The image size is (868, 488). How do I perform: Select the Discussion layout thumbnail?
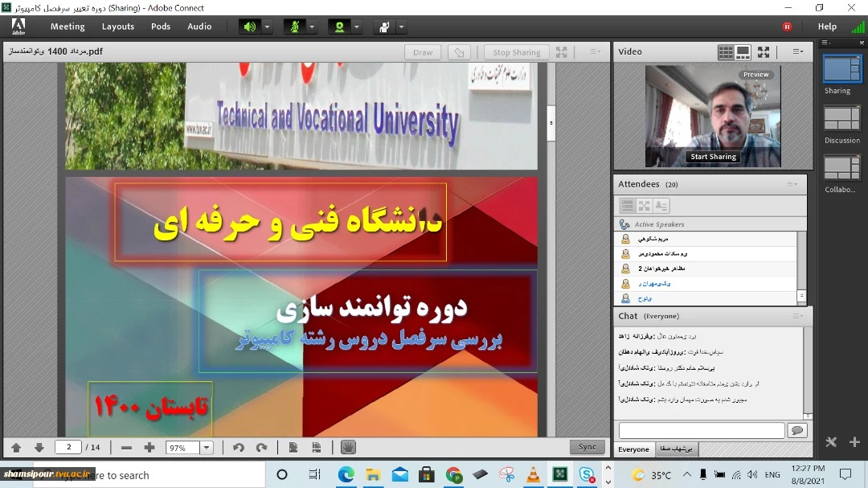(x=842, y=118)
